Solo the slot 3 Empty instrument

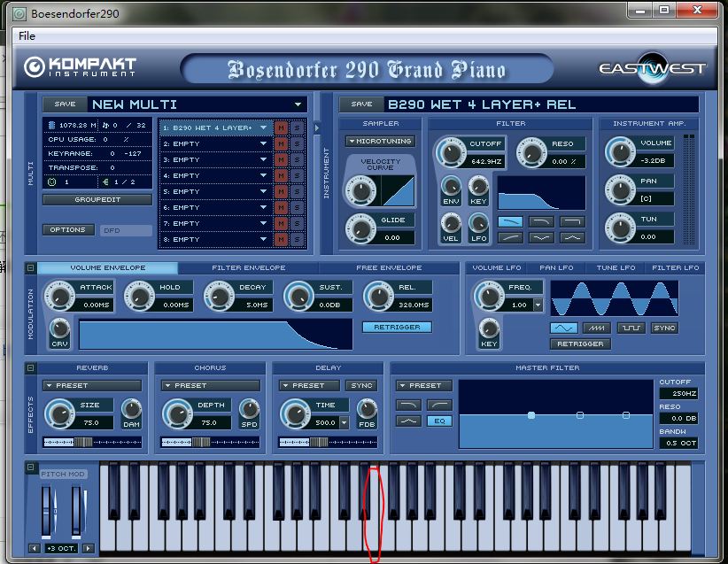click(298, 159)
